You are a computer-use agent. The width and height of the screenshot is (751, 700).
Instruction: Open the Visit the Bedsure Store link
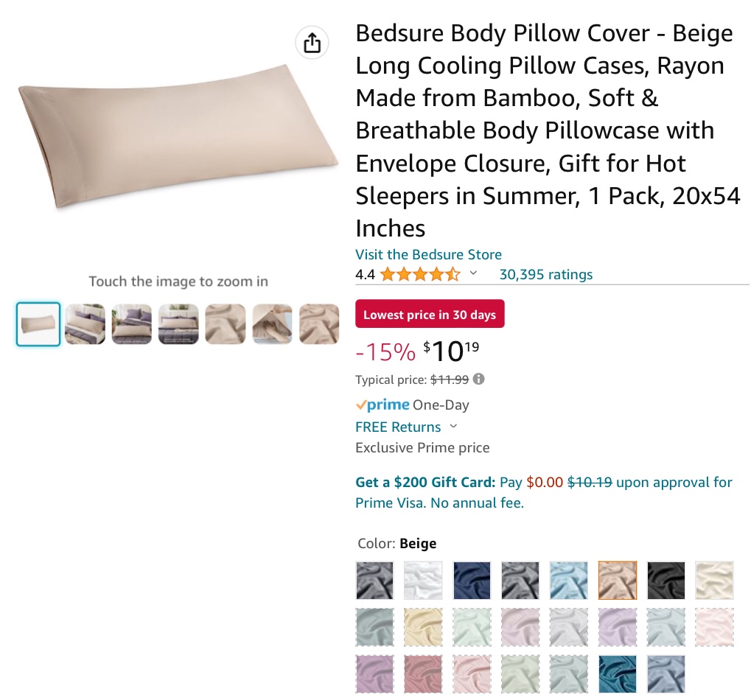coord(428,255)
